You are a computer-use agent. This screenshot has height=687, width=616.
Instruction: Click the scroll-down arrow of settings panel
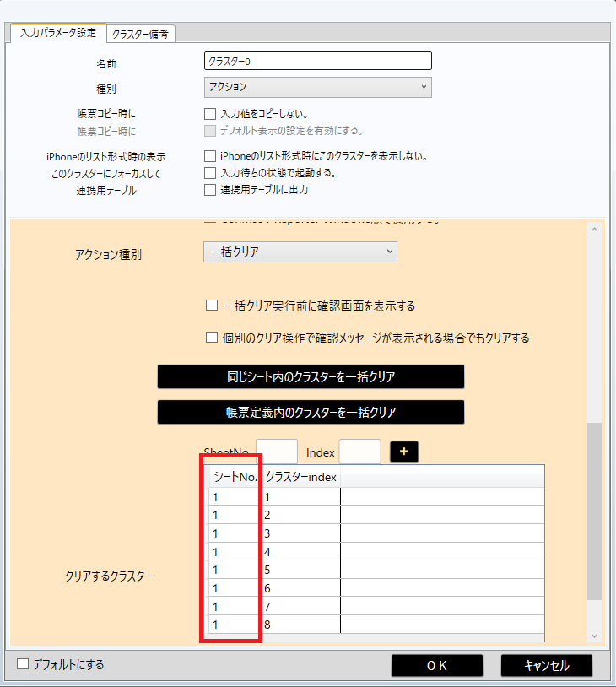point(594,635)
